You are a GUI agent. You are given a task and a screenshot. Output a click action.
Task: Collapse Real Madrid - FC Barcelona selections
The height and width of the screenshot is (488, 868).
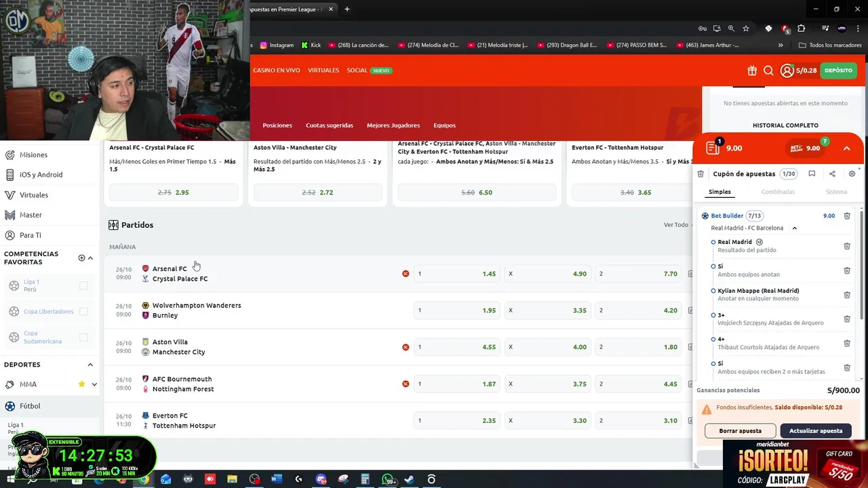pyautogui.click(x=794, y=228)
